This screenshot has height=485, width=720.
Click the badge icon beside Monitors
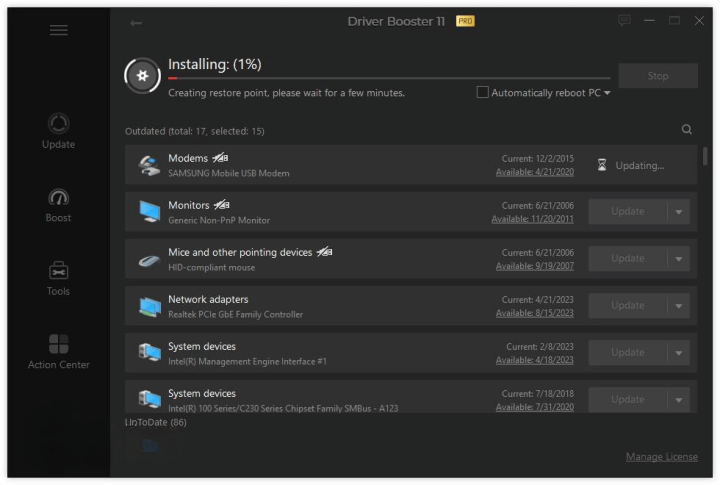(222, 205)
